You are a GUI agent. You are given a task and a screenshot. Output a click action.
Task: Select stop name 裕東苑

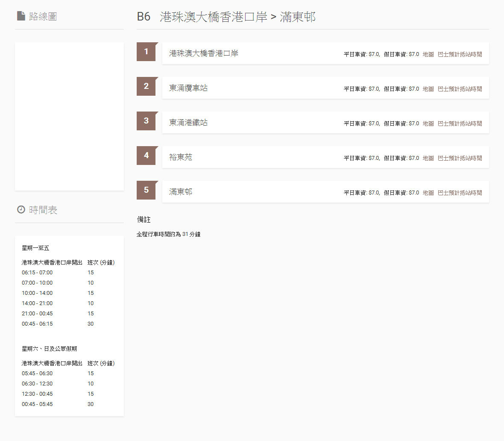pos(181,157)
